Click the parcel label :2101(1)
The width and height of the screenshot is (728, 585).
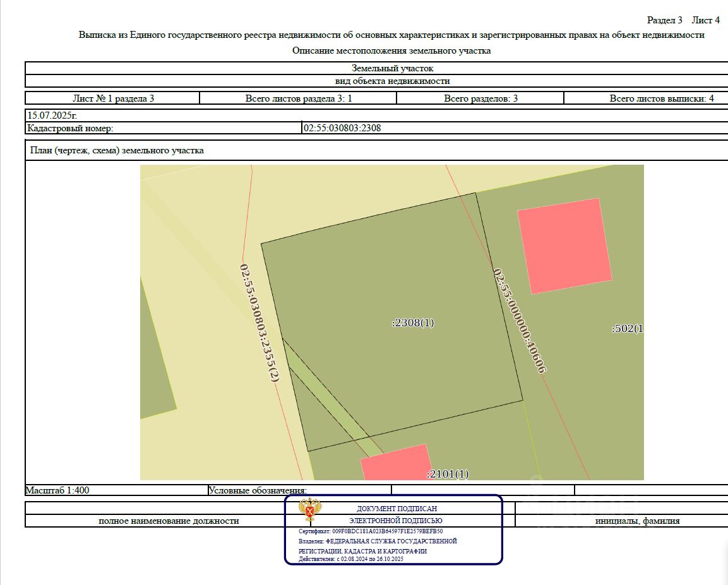tap(448, 474)
